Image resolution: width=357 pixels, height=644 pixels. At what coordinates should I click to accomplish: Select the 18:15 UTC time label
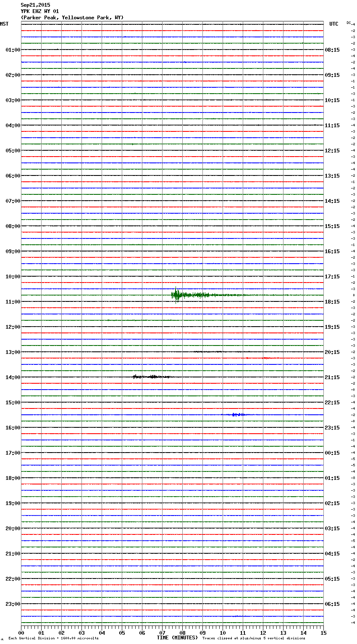click(332, 302)
